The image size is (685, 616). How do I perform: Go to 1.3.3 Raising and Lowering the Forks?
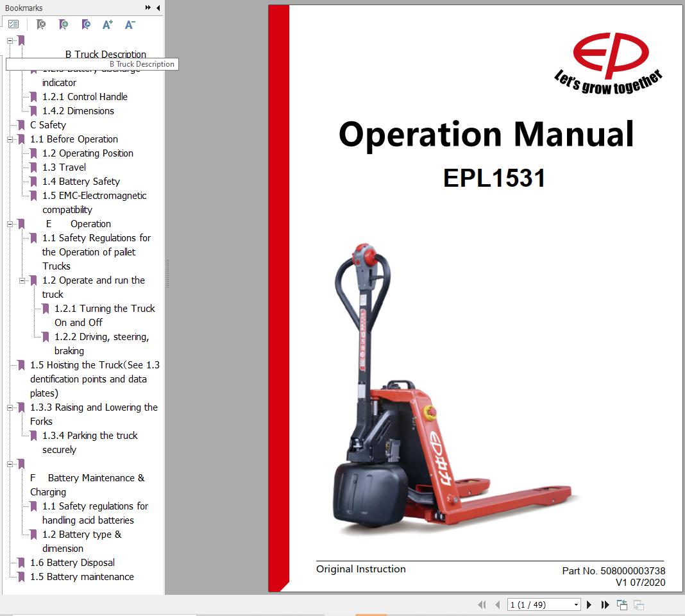coord(94,414)
